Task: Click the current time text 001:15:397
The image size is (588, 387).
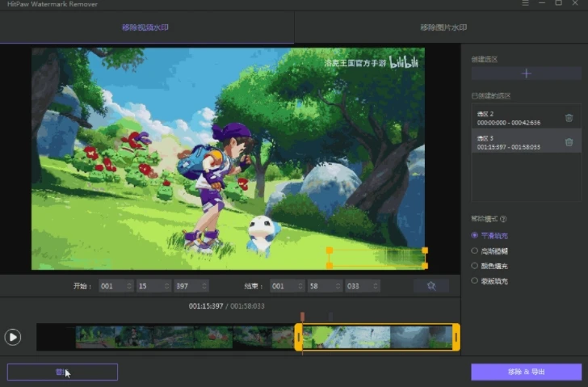Action: tap(205, 306)
